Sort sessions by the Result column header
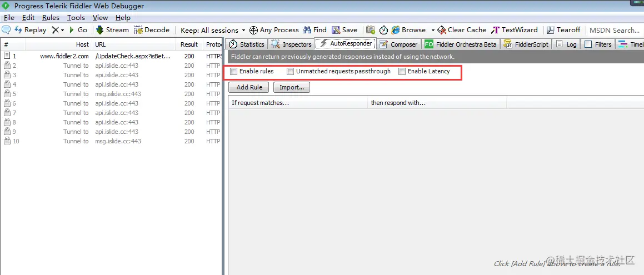The width and height of the screenshot is (644, 275). click(x=189, y=44)
